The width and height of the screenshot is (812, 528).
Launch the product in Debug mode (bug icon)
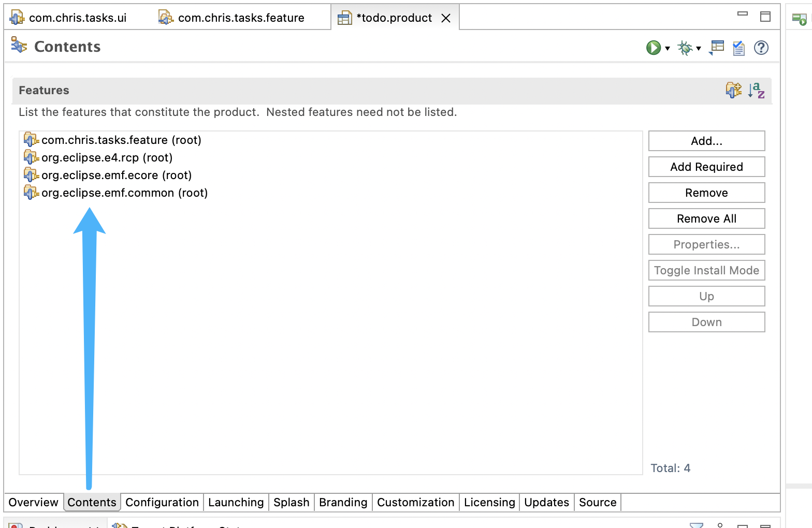tap(685, 48)
